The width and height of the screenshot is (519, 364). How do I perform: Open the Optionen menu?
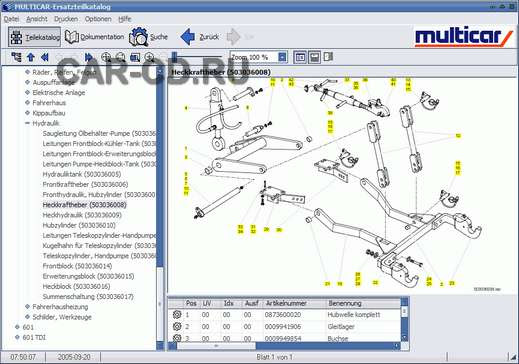pos(98,19)
